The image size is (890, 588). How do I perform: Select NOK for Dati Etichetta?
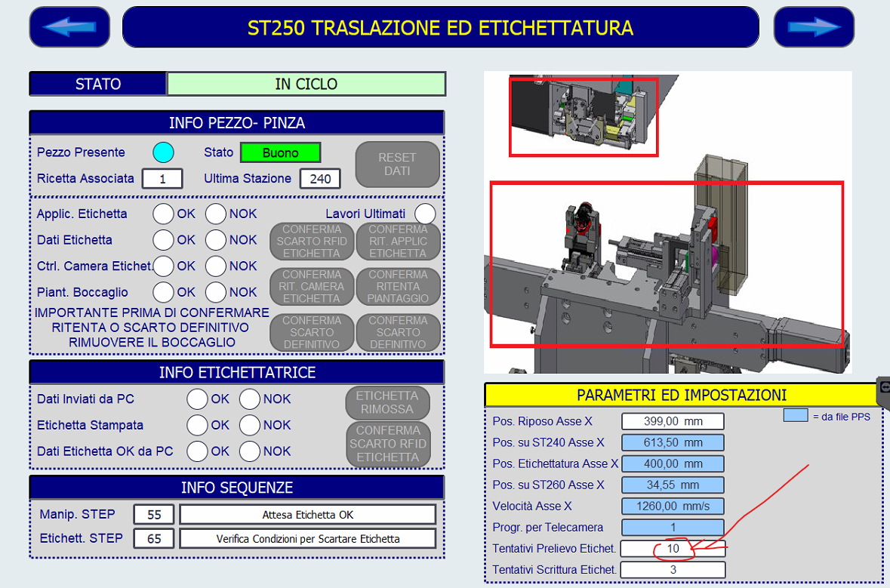[x=216, y=240]
